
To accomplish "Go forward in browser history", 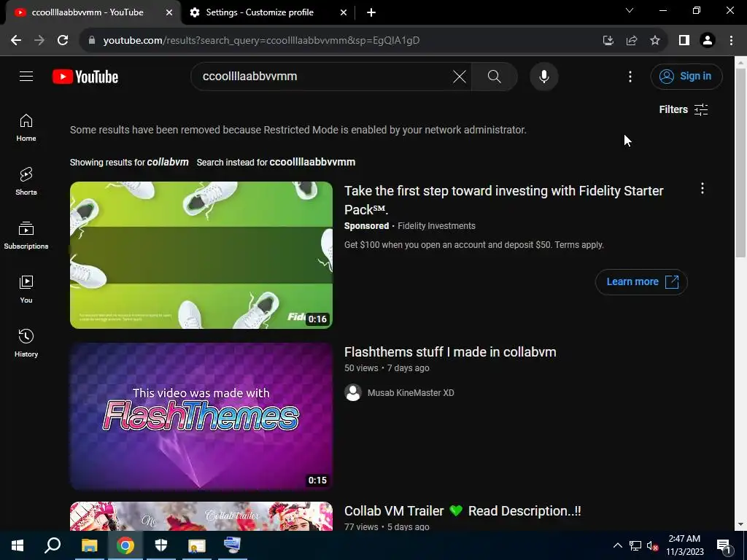I will [39, 41].
